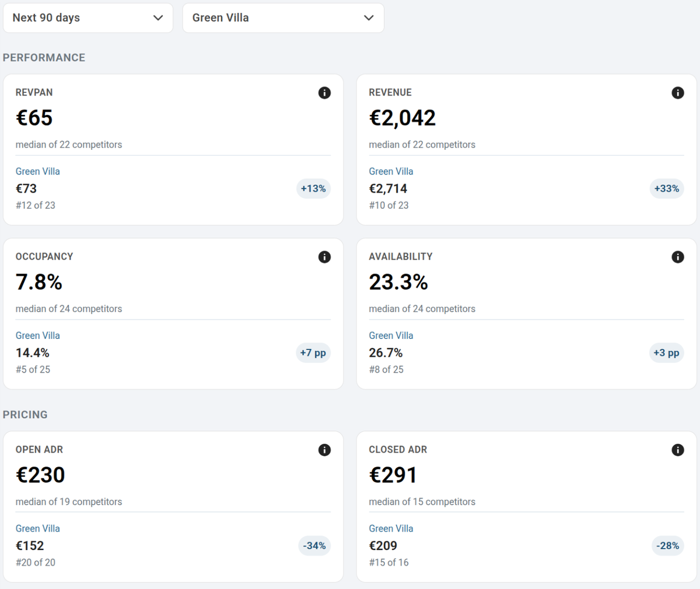
Task: Click the €73 Green Villa REVPAN value
Action: [26, 189]
